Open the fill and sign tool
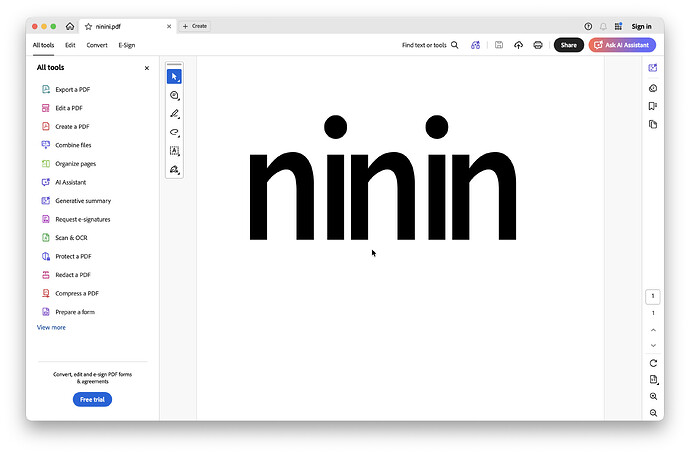 pyautogui.click(x=174, y=170)
